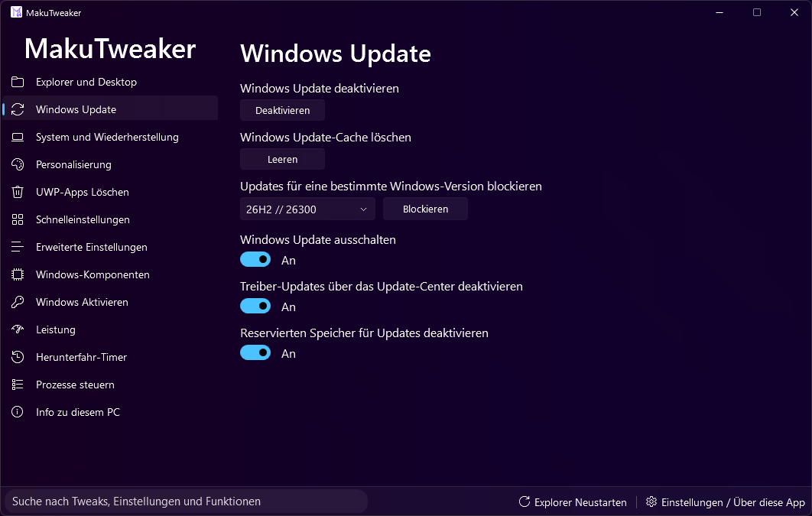This screenshot has height=516, width=812.
Task: Click the lines icon for Erweiterte Einstellungen
Action: click(18, 247)
